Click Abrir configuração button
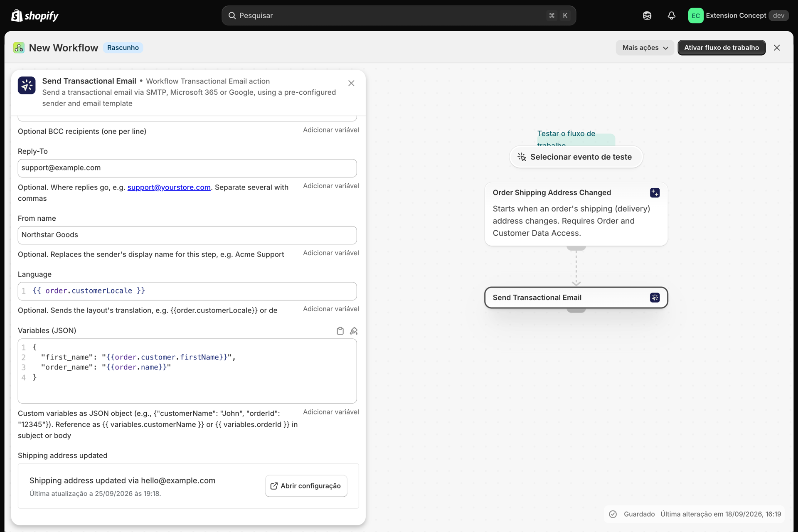The image size is (798, 532). 306,486
